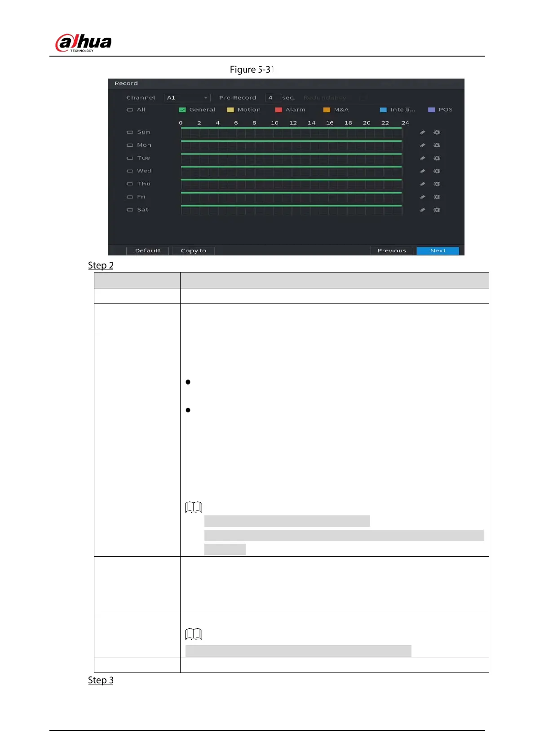Open period settings gear for Tue
The width and height of the screenshot is (535, 756).
coord(437,158)
